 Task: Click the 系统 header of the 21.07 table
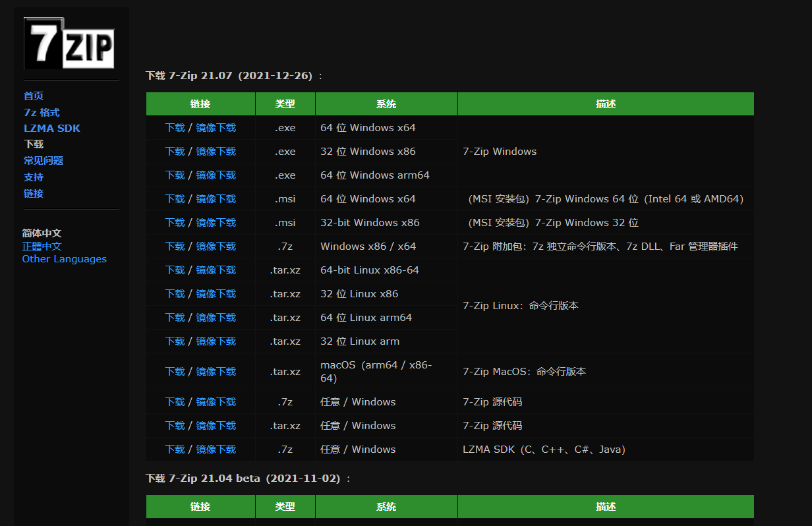(x=386, y=104)
